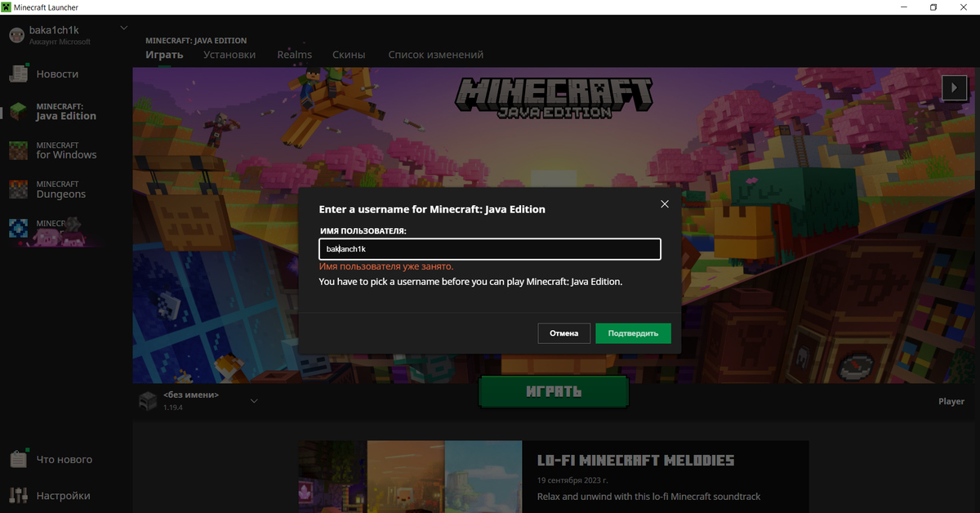Click the furnace installation icon
Screen dimensions: 980x513
[x=148, y=400]
